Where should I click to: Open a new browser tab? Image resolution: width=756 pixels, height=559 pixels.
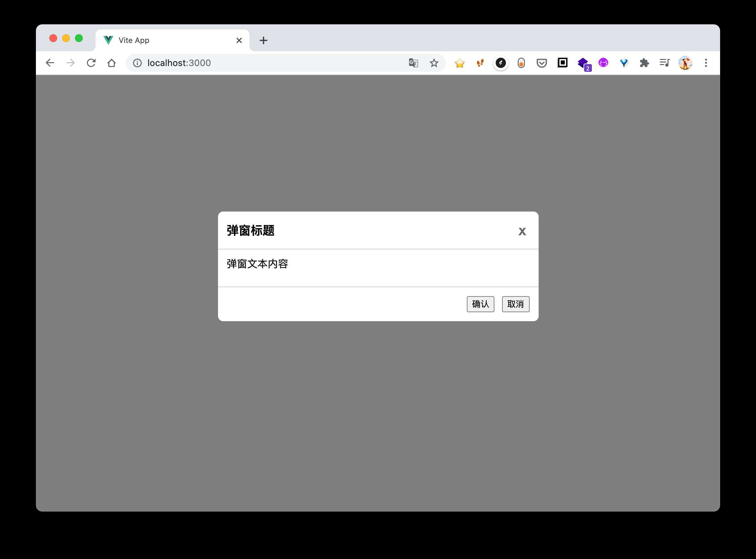tap(264, 41)
